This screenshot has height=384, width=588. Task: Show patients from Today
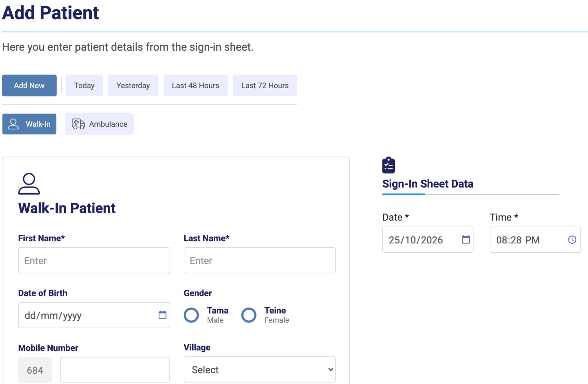[x=84, y=86]
